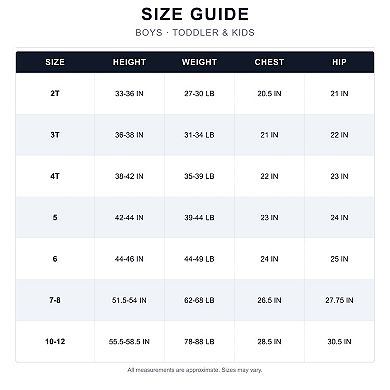The height and width of the screenshot is (390, 390).
Task: Click the 27.75 IN hip cell
Action: 339,300
